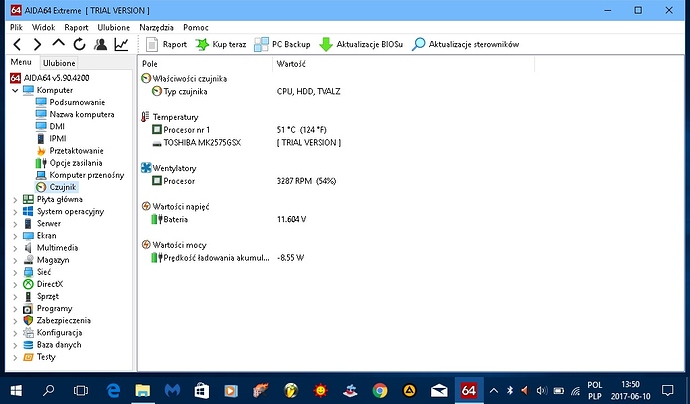Select Podsumowanie in the tree
Image resolution: width=690 pixels, height=404 pixels.
pyautogui.click(x=77, y=102)
